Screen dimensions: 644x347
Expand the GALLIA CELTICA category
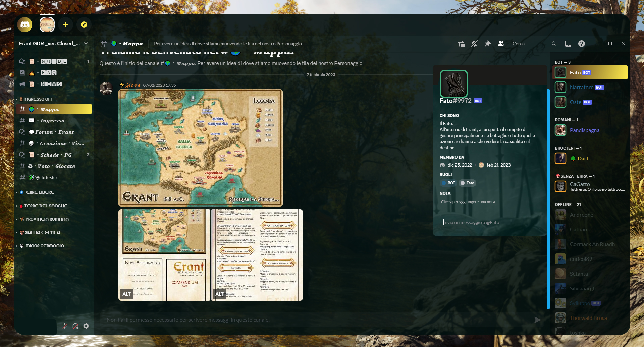40,232
